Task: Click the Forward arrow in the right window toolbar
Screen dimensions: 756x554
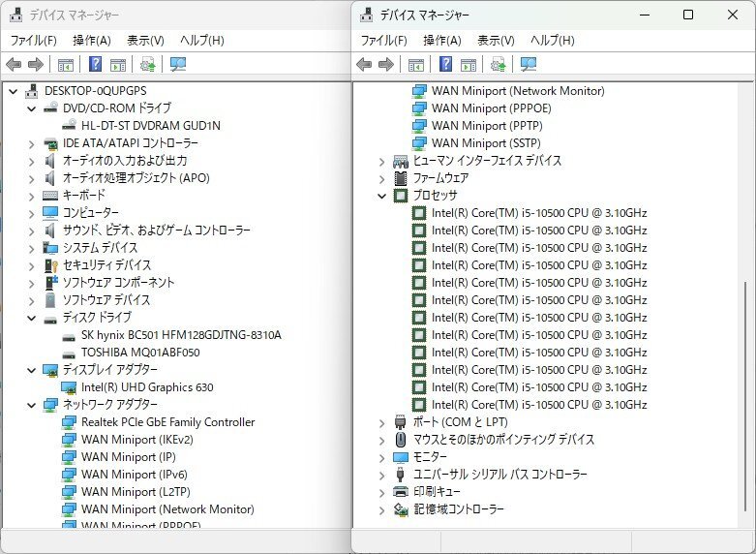Action: pos(386,64)
